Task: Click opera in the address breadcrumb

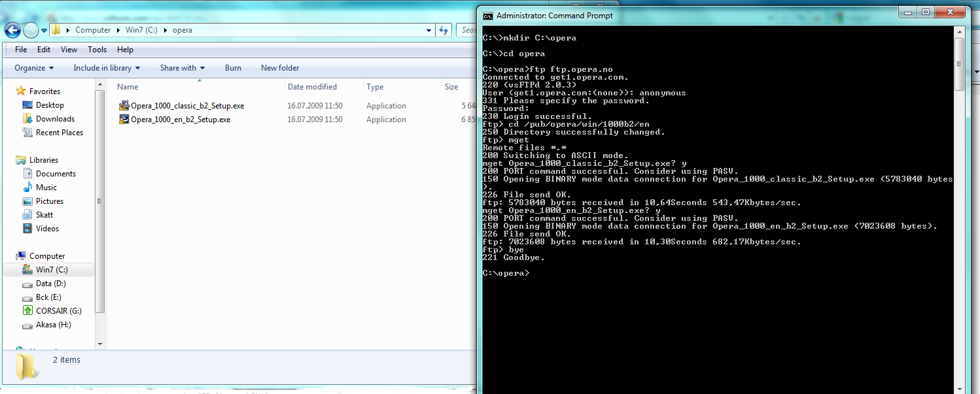Action: (x=182, y=30)
